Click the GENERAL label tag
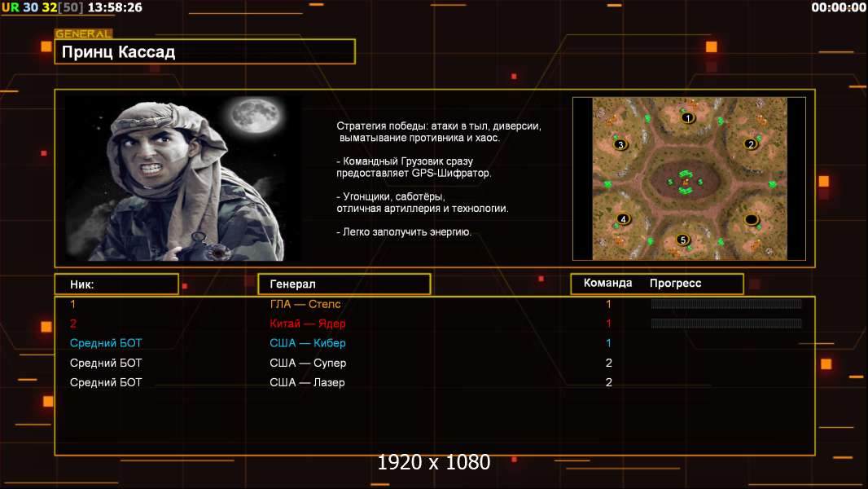868x489 pixels. [84, 33]
